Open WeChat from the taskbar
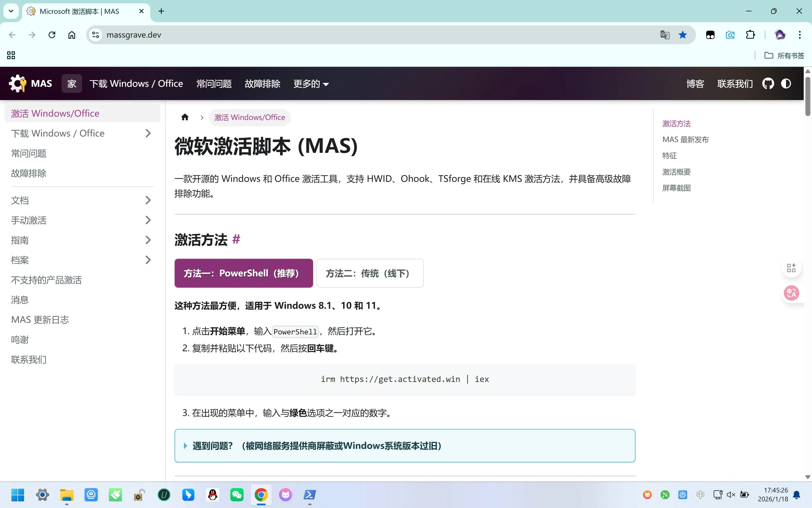This screenshot has height=508, width=812. click(x=237, y=494)
